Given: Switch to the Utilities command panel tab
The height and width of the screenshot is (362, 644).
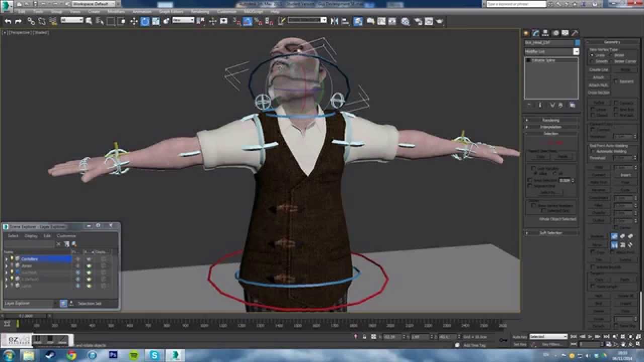Looking at the screenshot, I should pyautogui.click(x=575, y=33).
